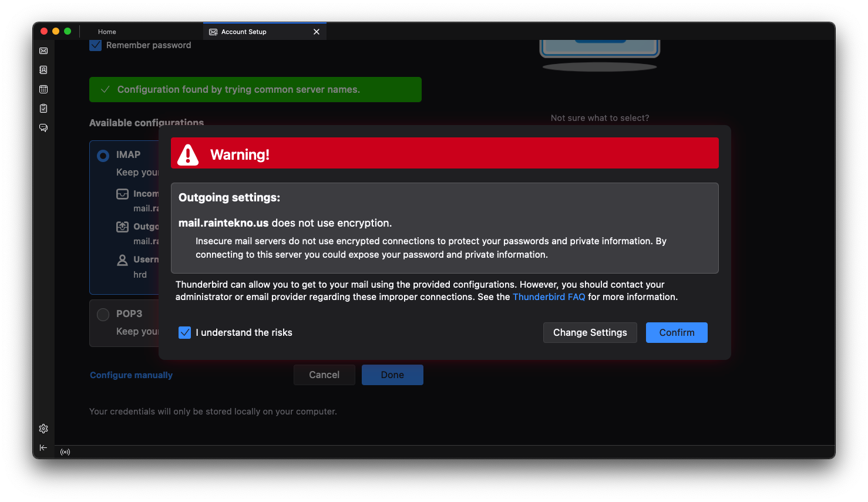Open the Tasks sidebar icon
The image size is (868, 502).
coord(43,109)
